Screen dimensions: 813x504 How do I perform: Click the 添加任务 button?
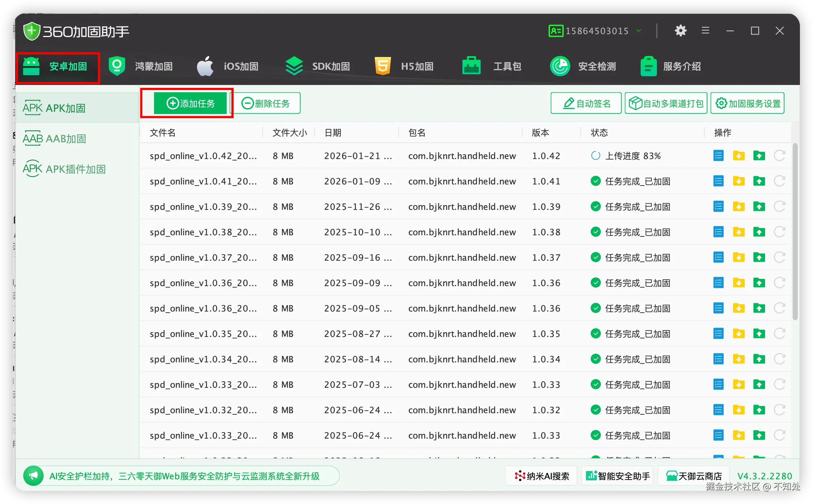click(190, 103)
